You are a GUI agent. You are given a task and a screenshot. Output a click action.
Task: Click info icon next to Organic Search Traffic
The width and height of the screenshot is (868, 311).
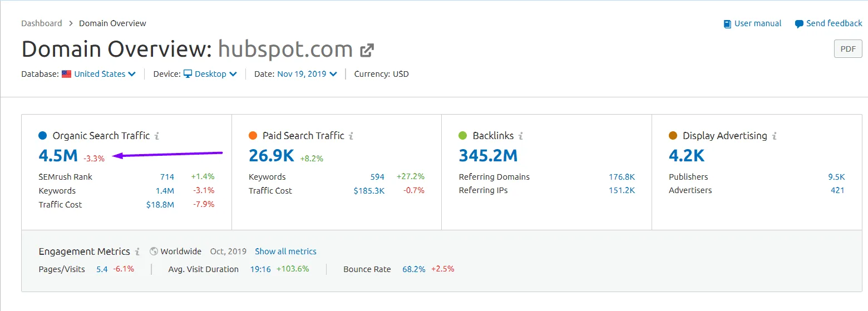pyautogui.click(x=157, y=136)
